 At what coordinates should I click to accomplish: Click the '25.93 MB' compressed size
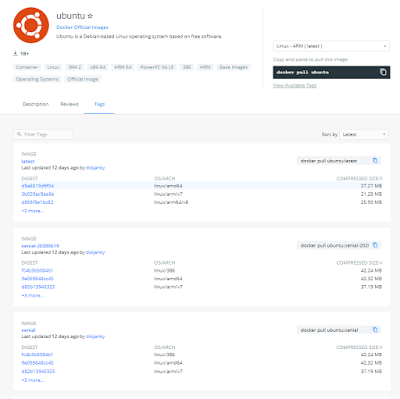(371, 202)
